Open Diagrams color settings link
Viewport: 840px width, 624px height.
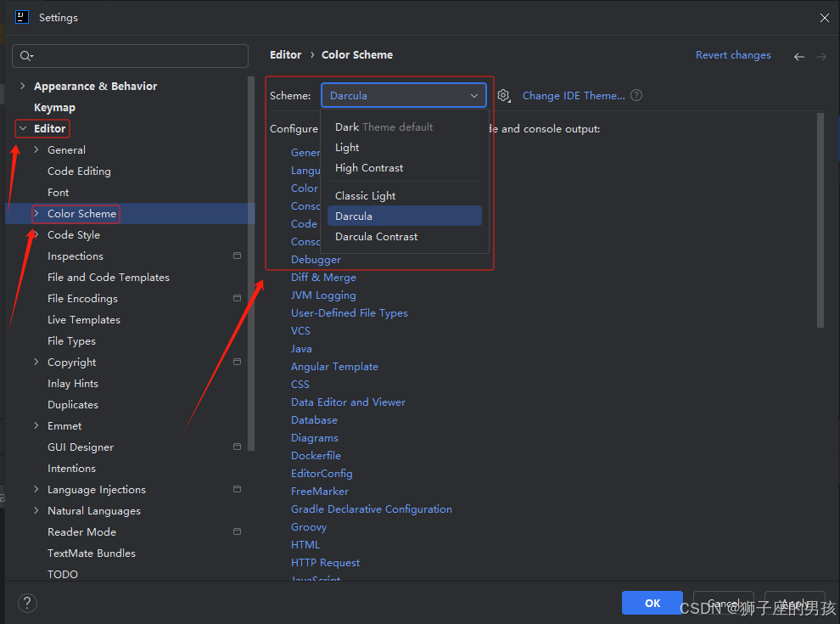pyautogui.click(x=315, y=438)
